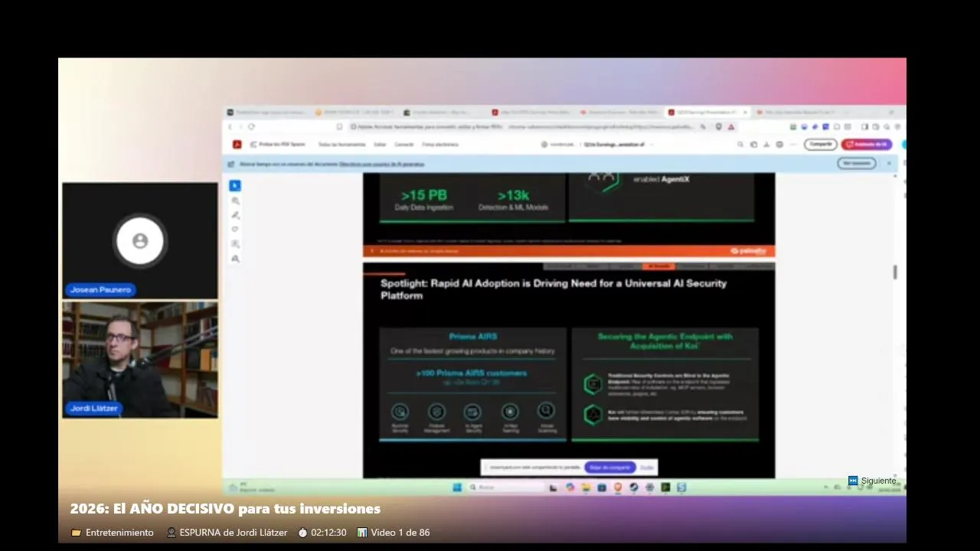The width and height of the screenshot is (980, 551).
Task: Click the folder icon beside Entretenimiento
Action: [76, 533]
